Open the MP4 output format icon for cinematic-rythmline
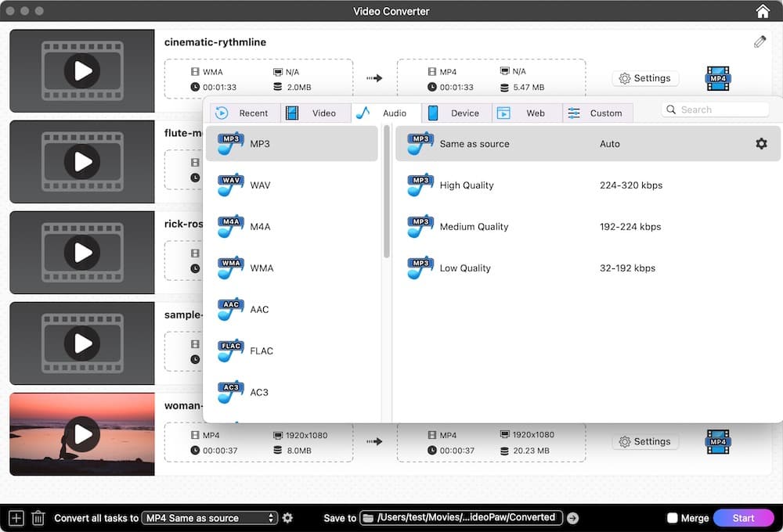Screen dimensions: 783x532 click(717, 77)
